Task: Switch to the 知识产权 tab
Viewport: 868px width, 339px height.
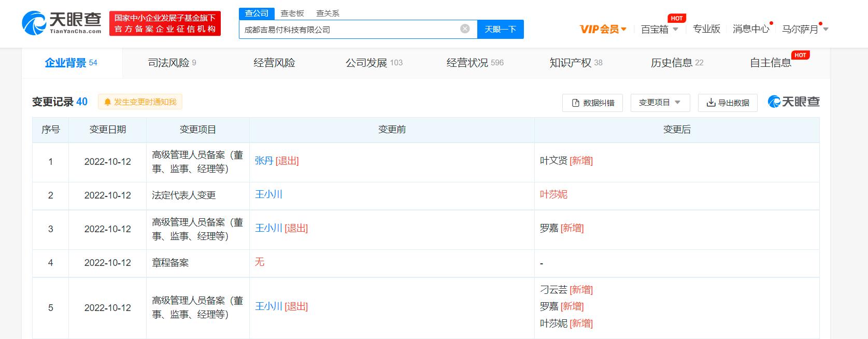Action: pyautogui.click(x=575, y=63)
